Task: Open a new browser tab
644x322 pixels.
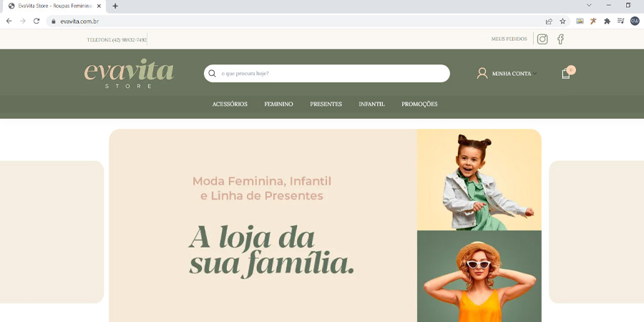Action: [x=115, y=6]
